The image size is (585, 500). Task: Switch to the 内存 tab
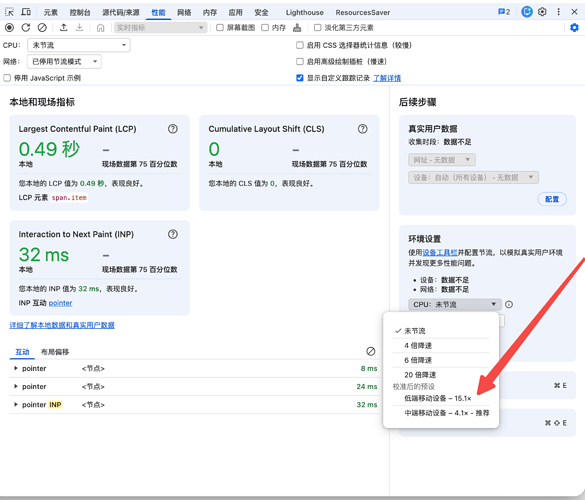(210, 12)
